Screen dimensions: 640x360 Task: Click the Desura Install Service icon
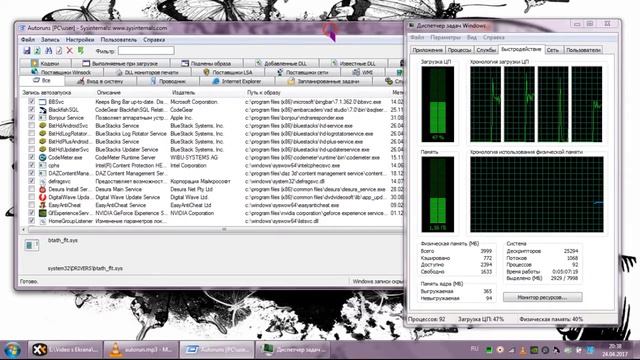[x=42, y=189]
